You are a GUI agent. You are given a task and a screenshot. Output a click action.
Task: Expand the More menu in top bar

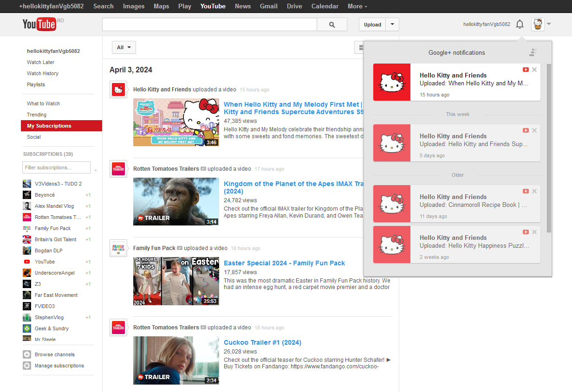click(x=357, y=6)
